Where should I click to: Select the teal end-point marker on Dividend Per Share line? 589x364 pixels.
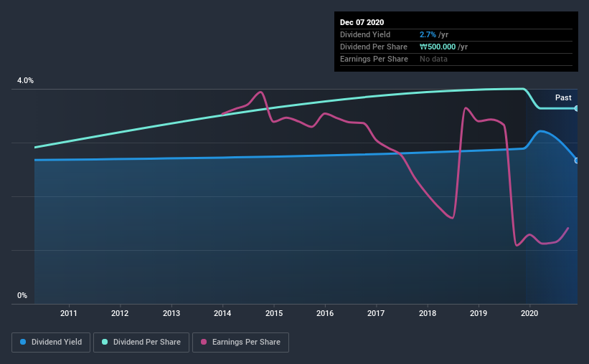pyautogui.click(x=576, y=108)
